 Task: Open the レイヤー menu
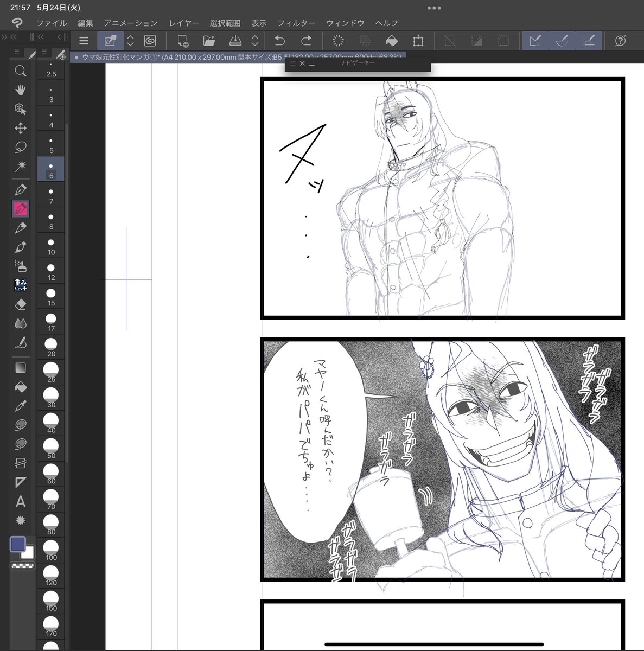[x=184, y=23]
